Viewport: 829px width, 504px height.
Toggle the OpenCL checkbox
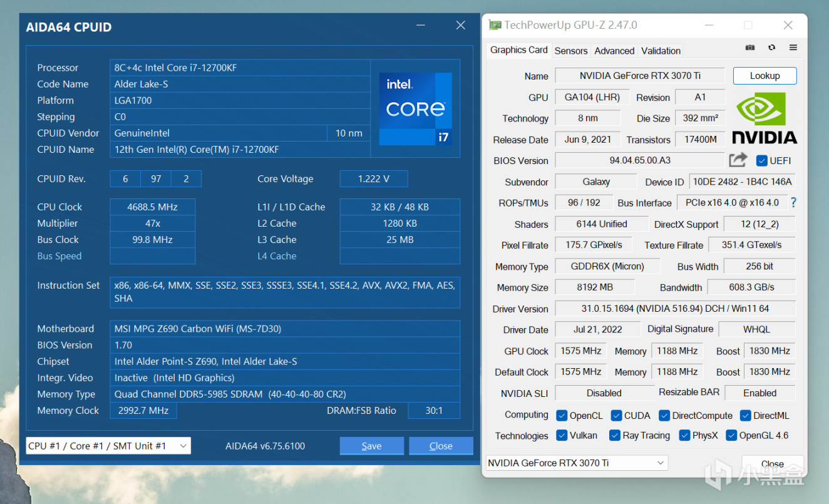[561, 415]
